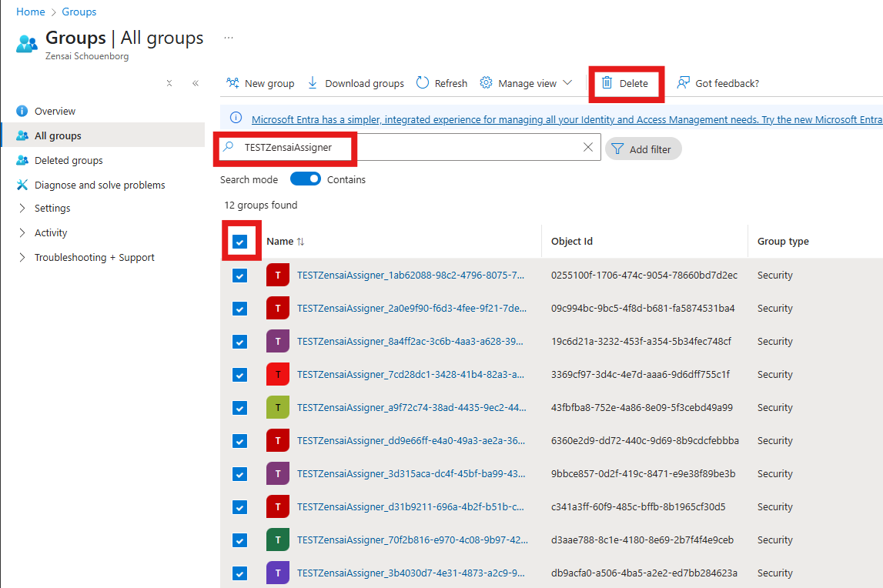Click dark green avatar of TESTZensaiAssigner_70f2b816 group
Viewport: 883px width, 588px height.
[278, 540]
